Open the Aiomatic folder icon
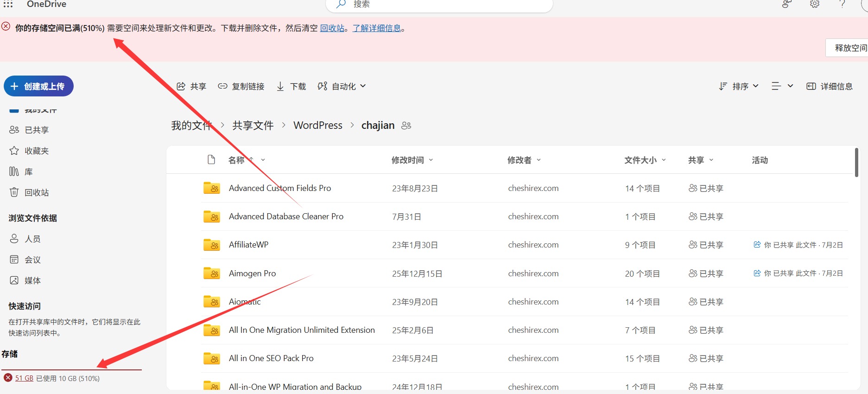Viewport: 868px width, 394px height. point(212,302)
